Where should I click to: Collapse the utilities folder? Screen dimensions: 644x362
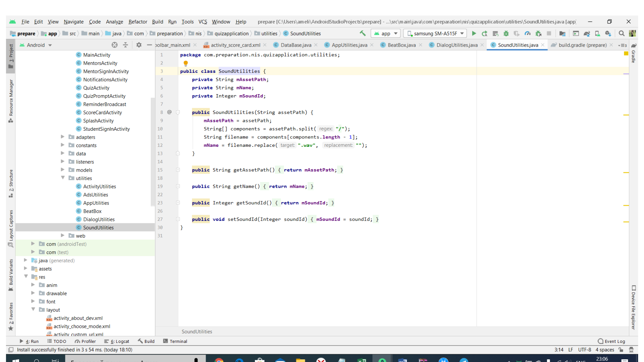(63, 178)
